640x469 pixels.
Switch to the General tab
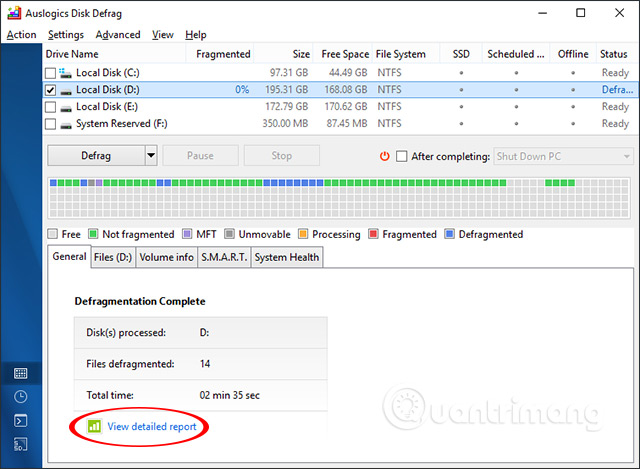click(69, 256)
